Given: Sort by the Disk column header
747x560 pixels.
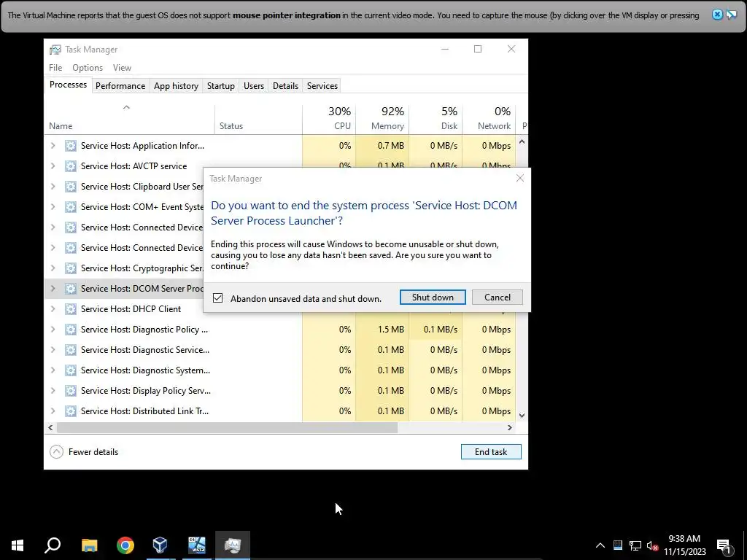Looking at the screenshot, I should point(436,119).
